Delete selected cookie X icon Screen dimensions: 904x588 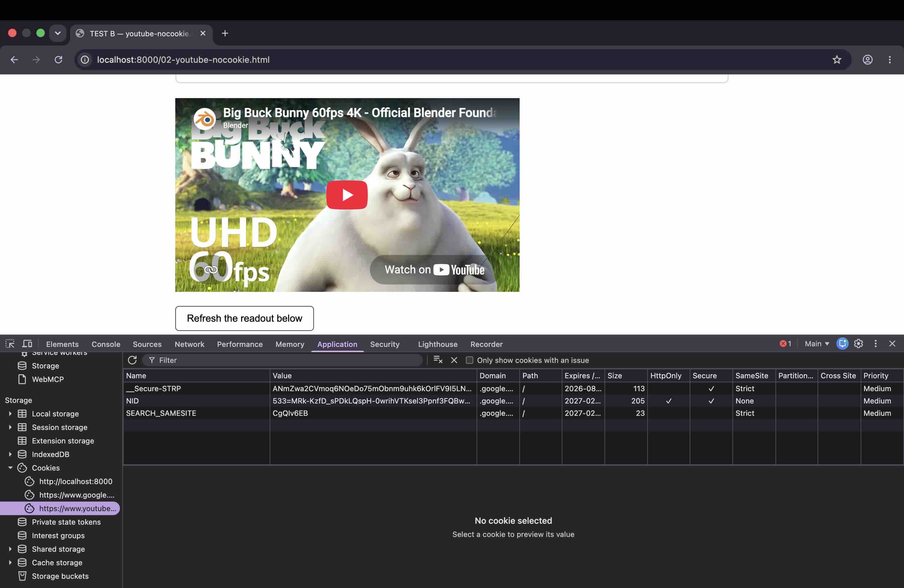click(x=454, y=360)
